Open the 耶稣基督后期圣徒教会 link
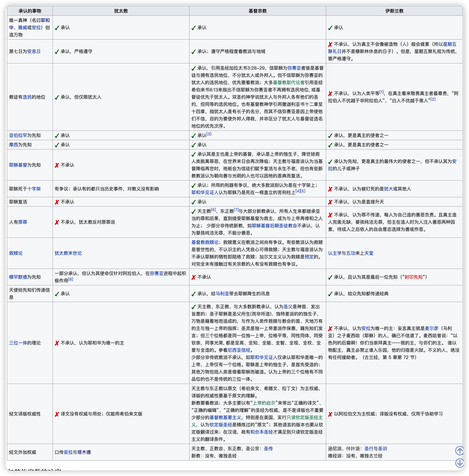 tap(274, 226)
